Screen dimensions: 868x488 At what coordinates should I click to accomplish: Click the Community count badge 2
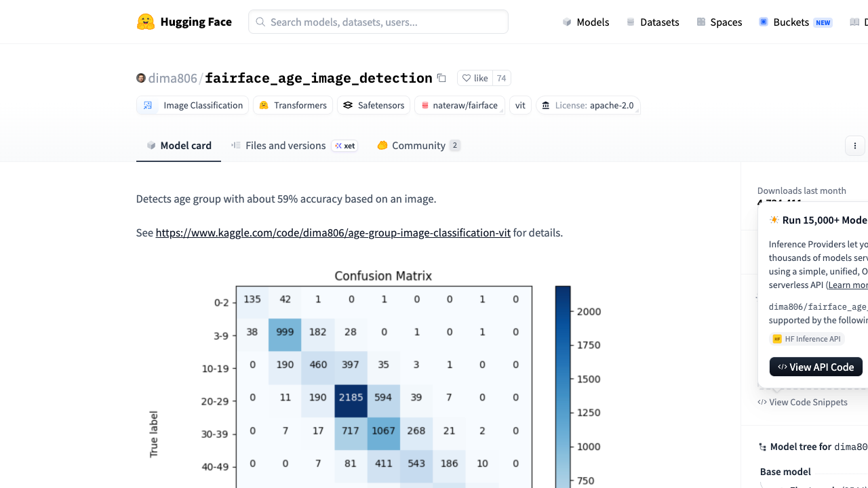pyautogui.click(x=455, y=145)
